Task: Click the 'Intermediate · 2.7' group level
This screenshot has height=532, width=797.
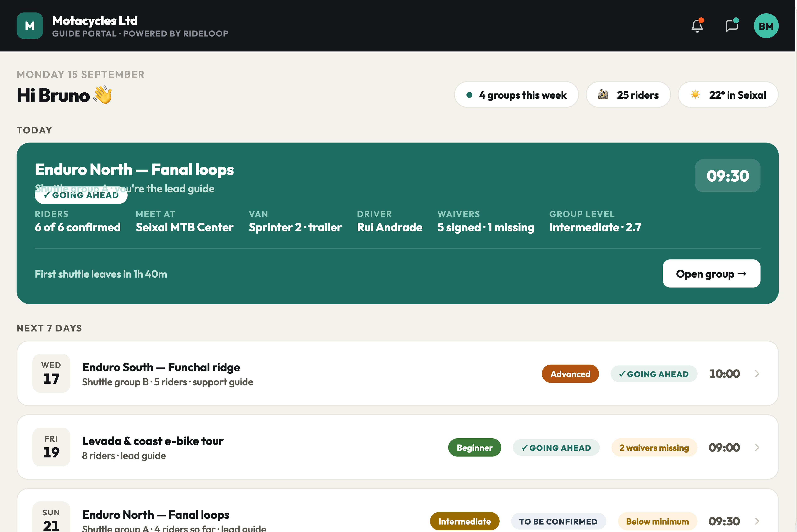Action: pos(595,227)
